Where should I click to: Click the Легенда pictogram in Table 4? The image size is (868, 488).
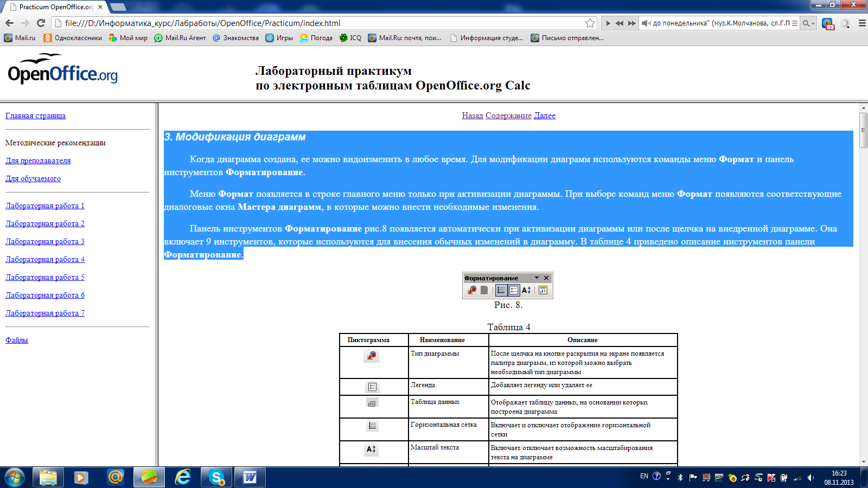(372, 387)
